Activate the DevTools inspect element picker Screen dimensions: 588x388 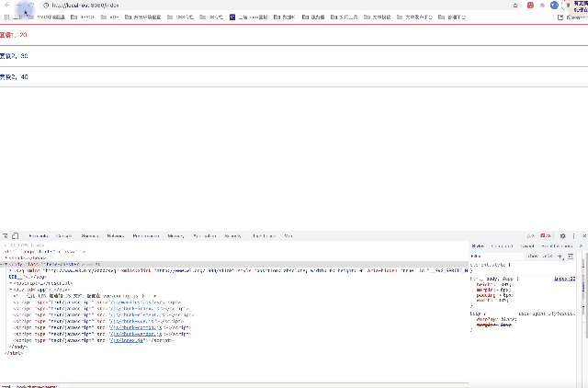(x=6, y=236)
